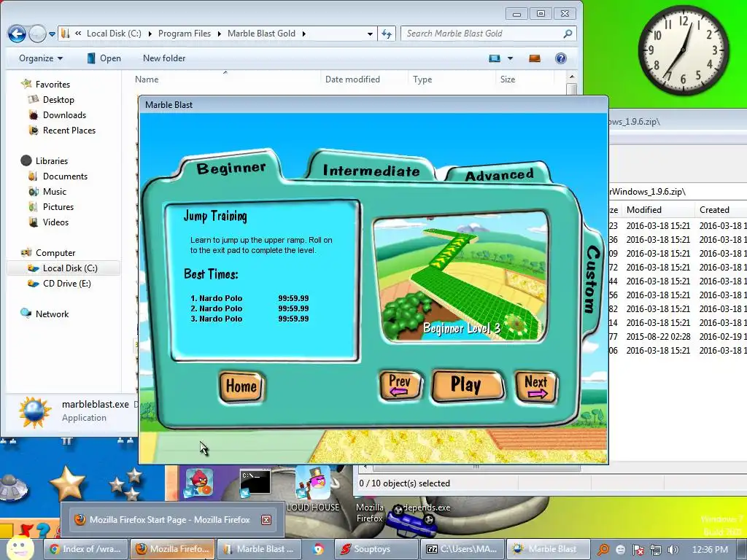This screenshot has width=747, height=560.
Task: Click New folder in explorer toolbar
Action: click(164, 58)
